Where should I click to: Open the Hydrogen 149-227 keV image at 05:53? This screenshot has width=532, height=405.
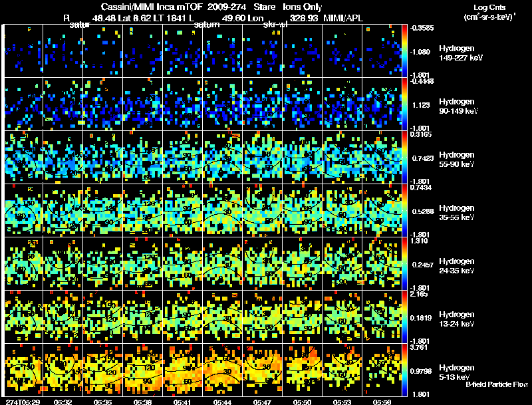click(x=342, y=51)
